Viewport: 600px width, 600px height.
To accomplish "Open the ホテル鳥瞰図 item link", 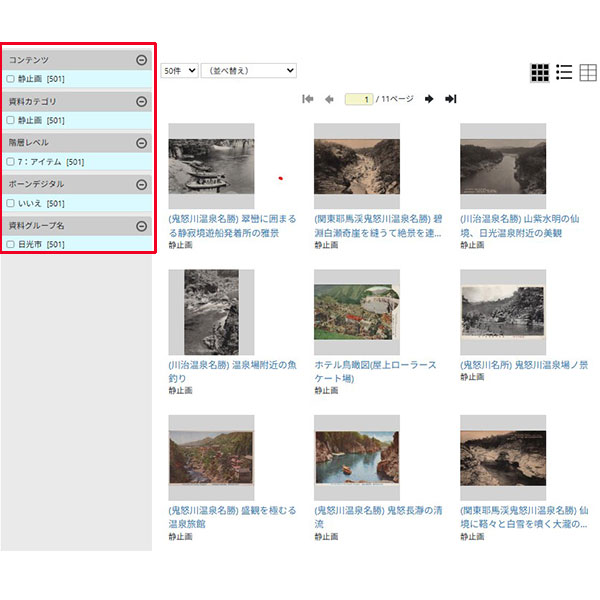I will (x=375, y=372).
